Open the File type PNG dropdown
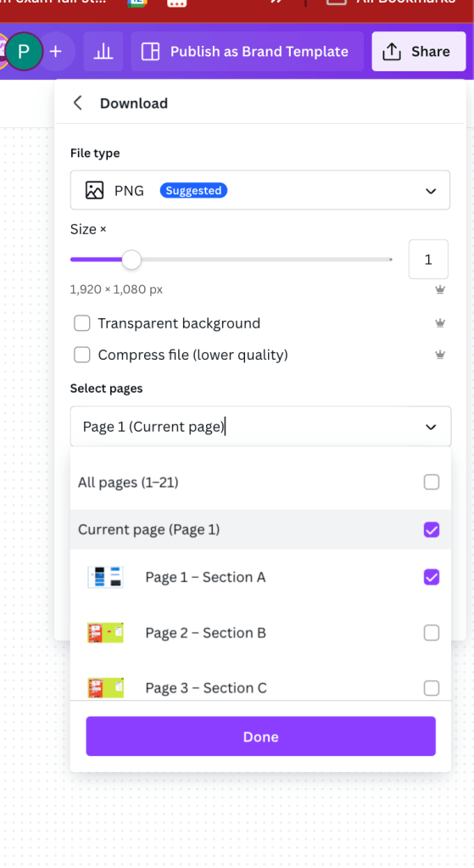Screen dimensions: 474x868 260,190
